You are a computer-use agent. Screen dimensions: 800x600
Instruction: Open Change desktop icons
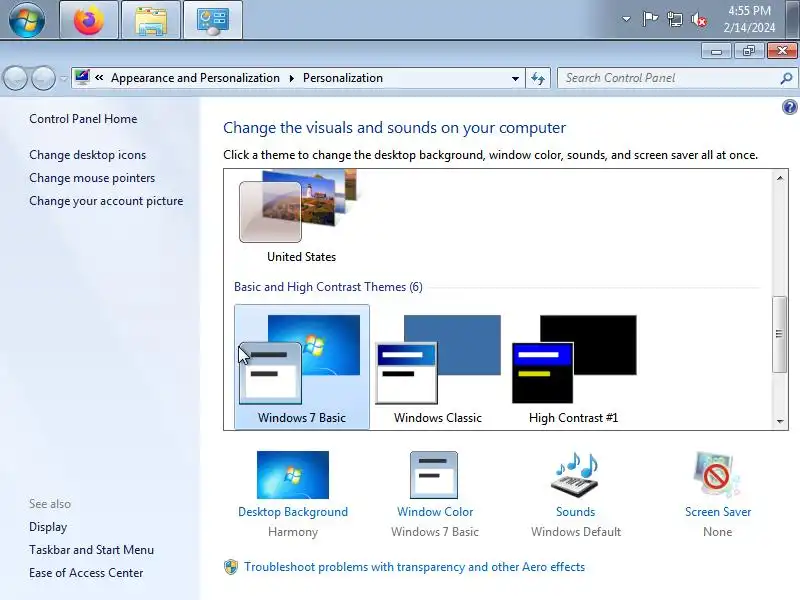coord(87,155)
